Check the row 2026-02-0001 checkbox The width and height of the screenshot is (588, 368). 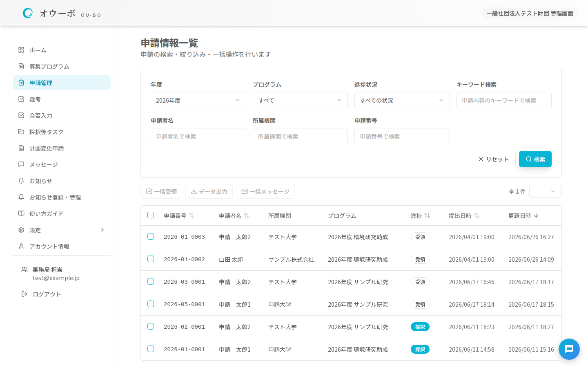(x=151, y=326)
